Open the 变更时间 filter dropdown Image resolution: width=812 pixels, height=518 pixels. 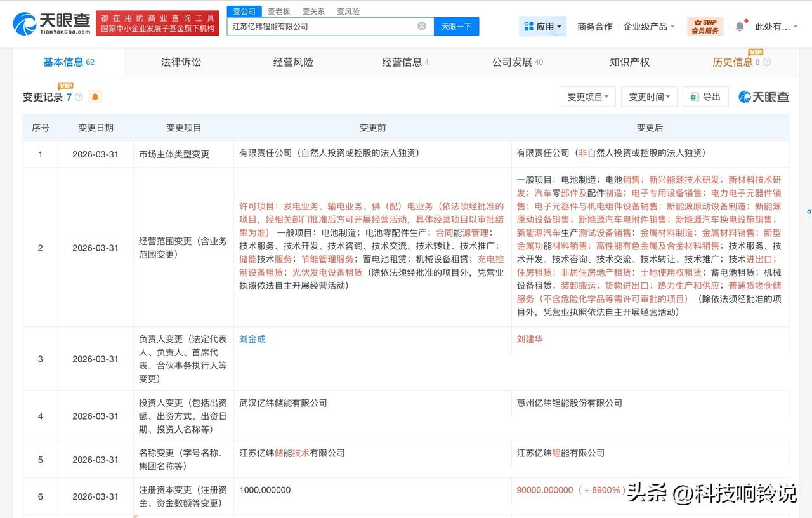coord(649,97)
